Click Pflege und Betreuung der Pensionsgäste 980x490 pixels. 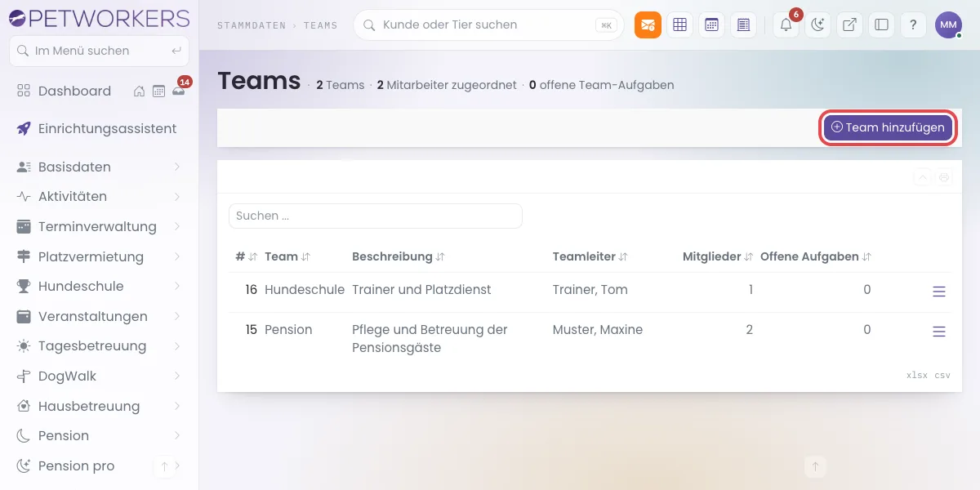coord(430,339)
